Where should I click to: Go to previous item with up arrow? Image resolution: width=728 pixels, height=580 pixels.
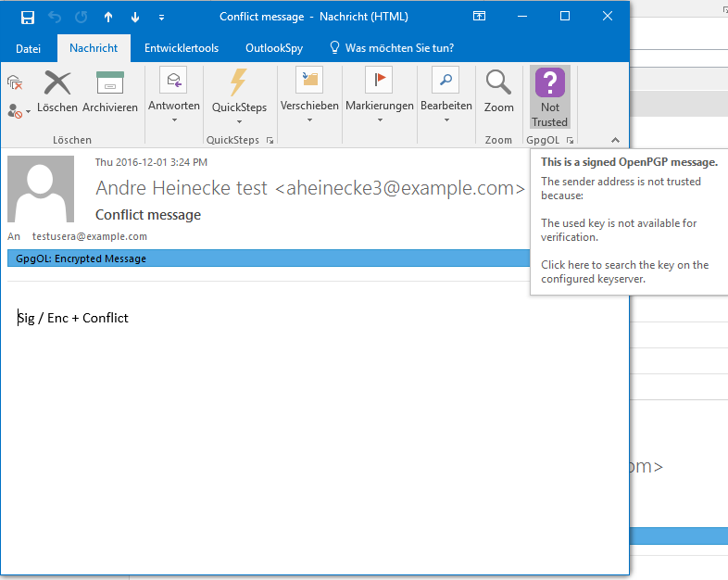tap(108, 17)
